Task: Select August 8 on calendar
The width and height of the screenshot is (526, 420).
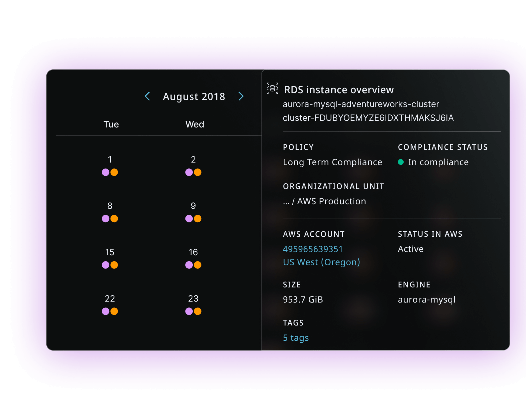Action: (x=110, y=206)
